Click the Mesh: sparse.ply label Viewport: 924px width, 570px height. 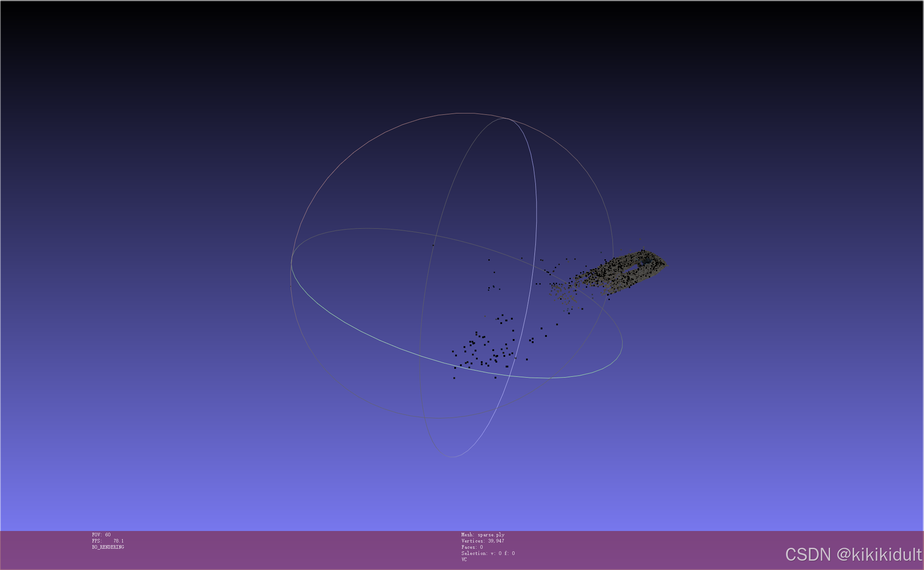click(x=482, y=535)
